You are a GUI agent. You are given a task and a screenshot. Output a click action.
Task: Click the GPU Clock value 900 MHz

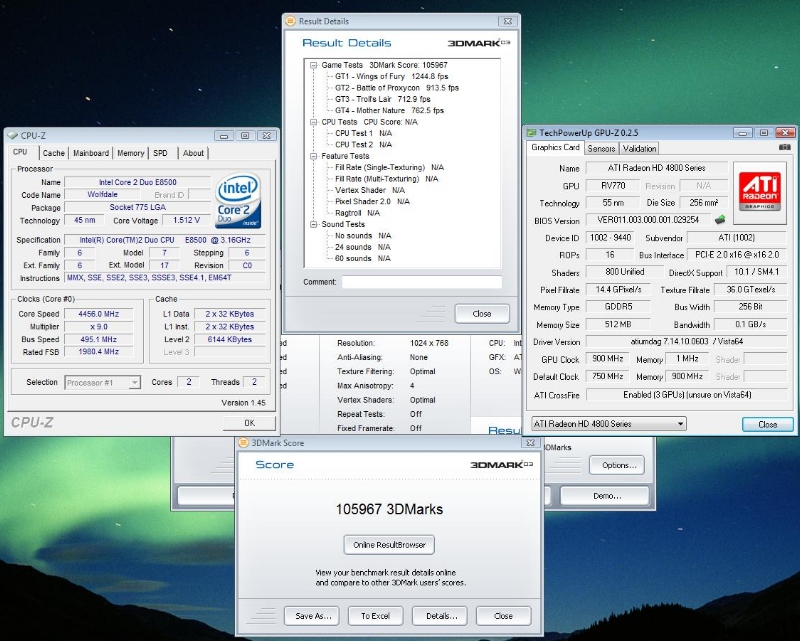(x=607, y=359)
